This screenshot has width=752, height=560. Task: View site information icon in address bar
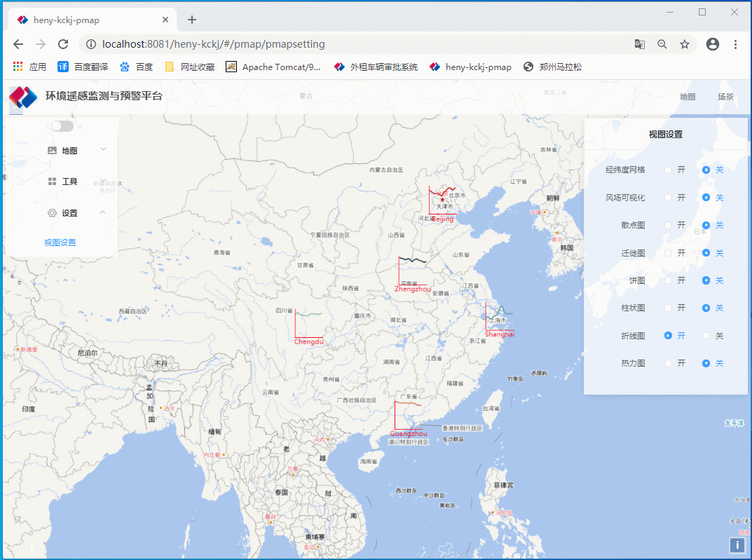coord(90,44)
